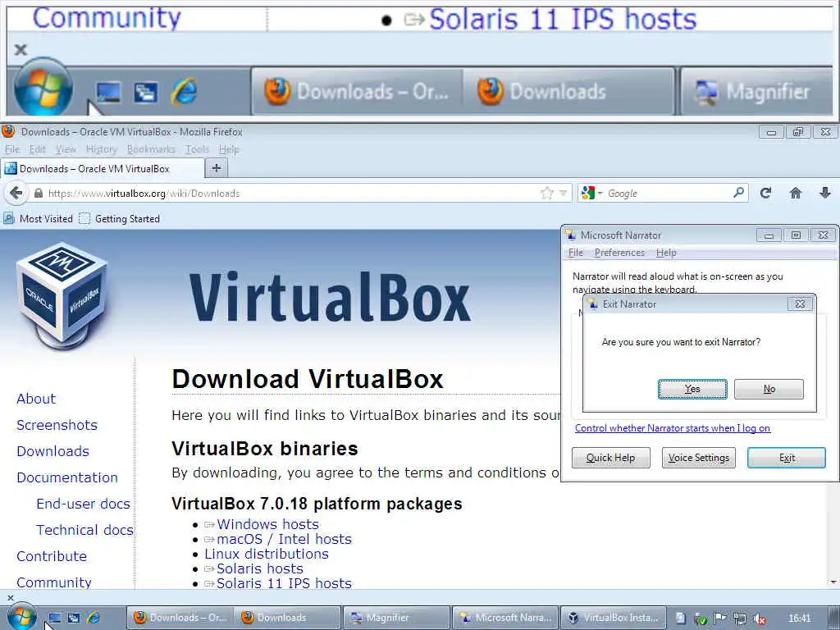Image resolution: width=840 pixels, height=630 pixels.
Task: Cancel exit with No button
Action: coord(769,389)
